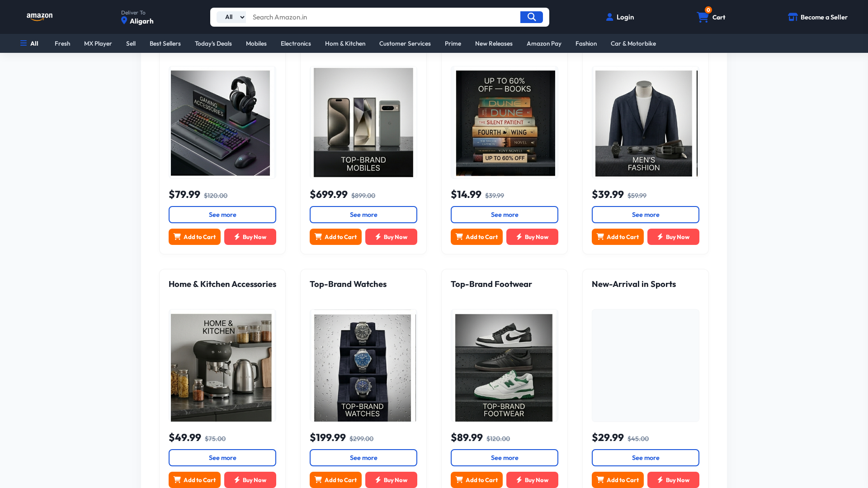Open MX Player in navigation bar
Screen dimensions: 868x488
(x=98, y=43)
